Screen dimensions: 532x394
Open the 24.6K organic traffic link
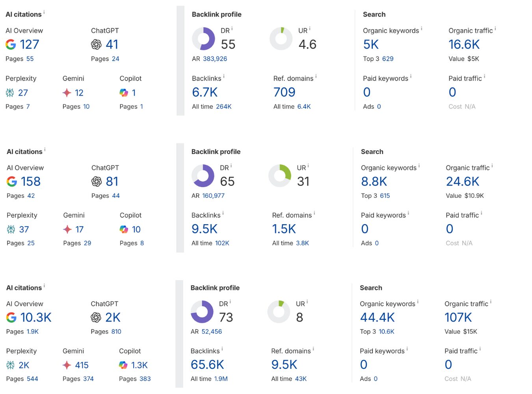pos(463,181)
